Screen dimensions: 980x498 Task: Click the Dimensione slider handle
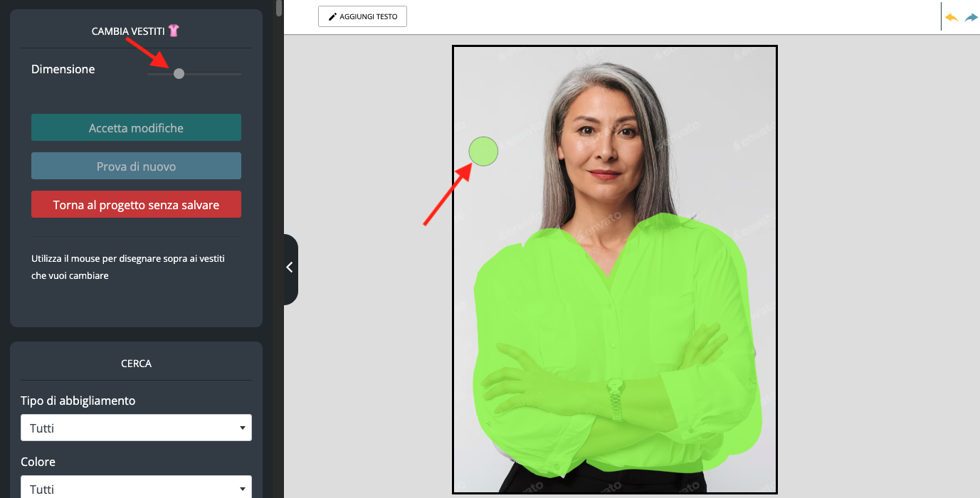179,73
